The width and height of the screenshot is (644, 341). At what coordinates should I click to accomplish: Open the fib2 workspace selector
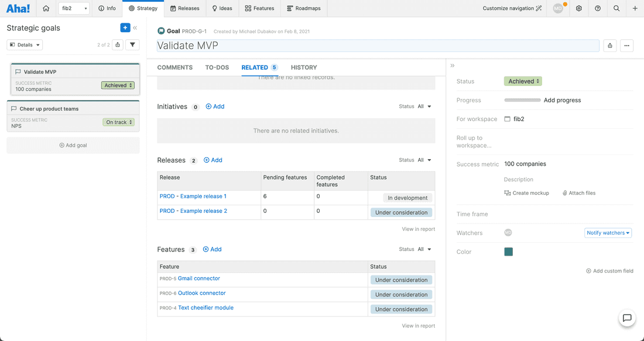(74, 8)
